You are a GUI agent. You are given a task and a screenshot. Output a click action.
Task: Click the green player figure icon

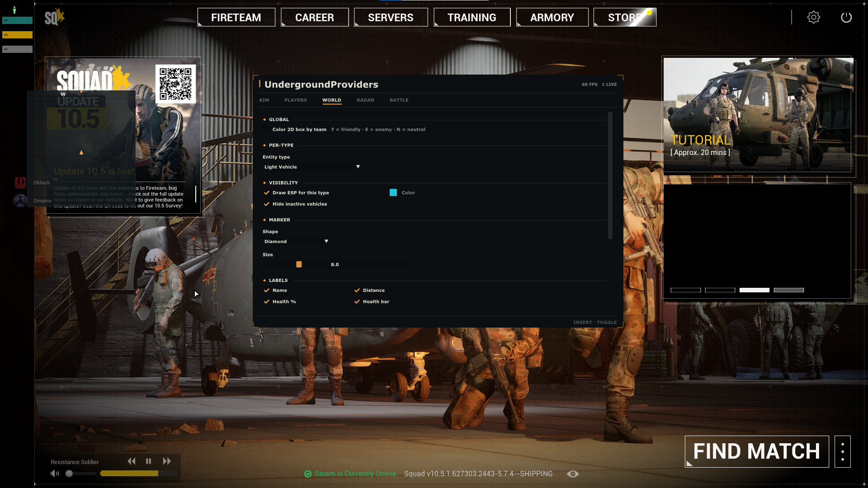pyautogui.click(x=14, y=10)
